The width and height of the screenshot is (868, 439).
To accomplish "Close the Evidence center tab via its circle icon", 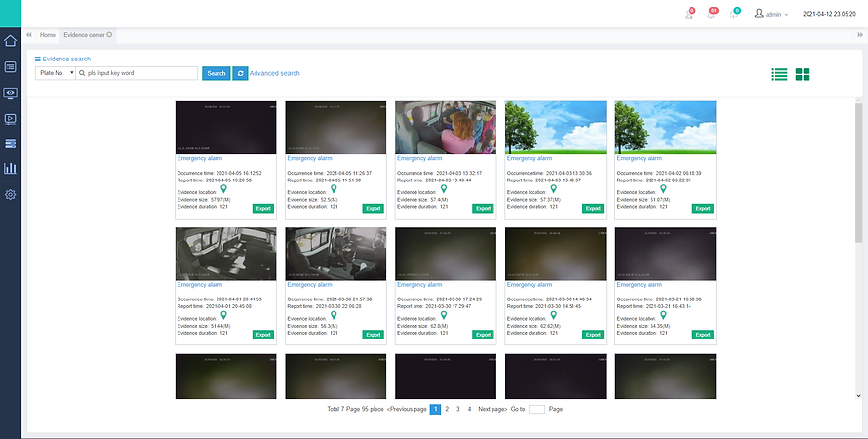I will (x=109, y=34).
